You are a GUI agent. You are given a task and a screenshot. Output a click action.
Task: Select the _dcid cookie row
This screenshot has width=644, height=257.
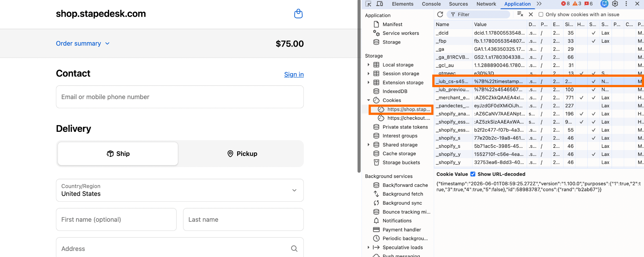click(x=539, y=33)
